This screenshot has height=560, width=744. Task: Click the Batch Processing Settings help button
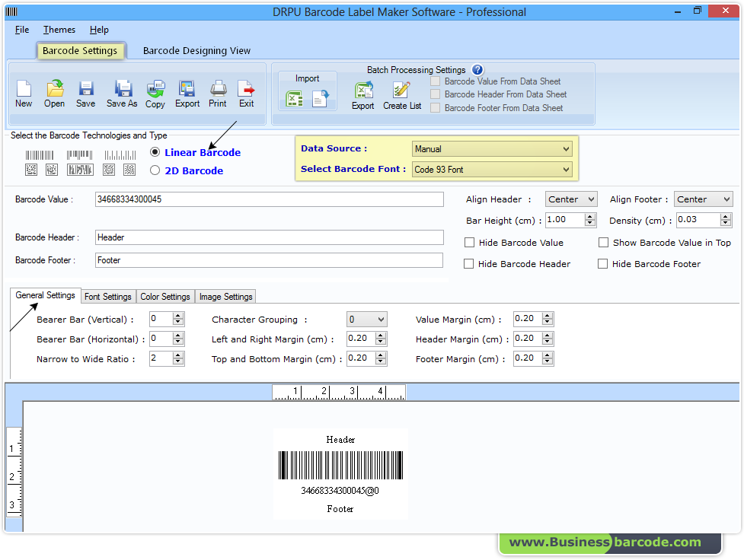coord(477,69)
